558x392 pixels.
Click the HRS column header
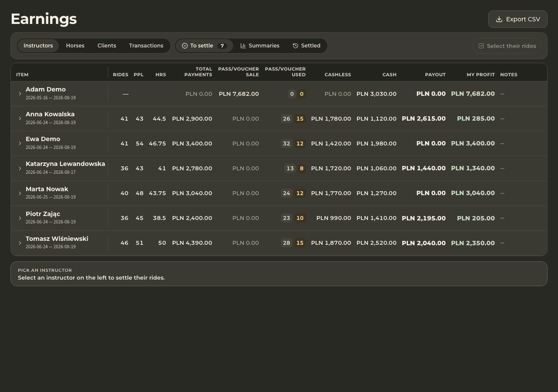click(161, 74)
